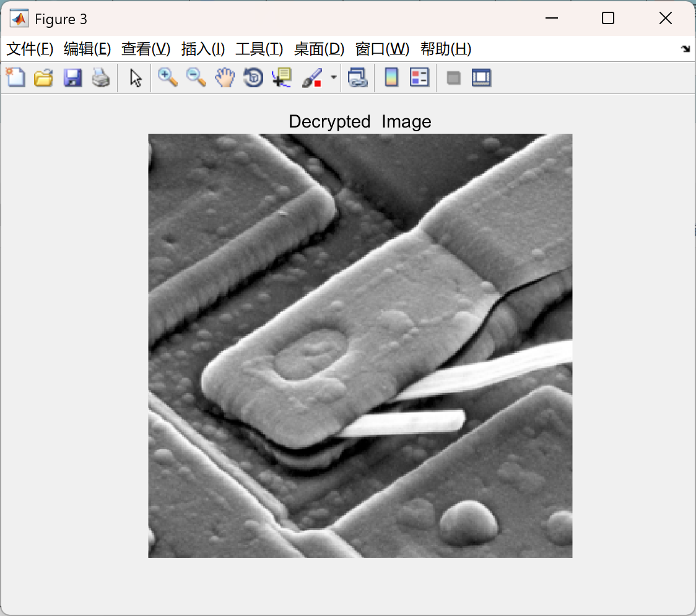Open the 插入(I) menu
The height and width of the screenshot is (616, 696).
(203, 49)
